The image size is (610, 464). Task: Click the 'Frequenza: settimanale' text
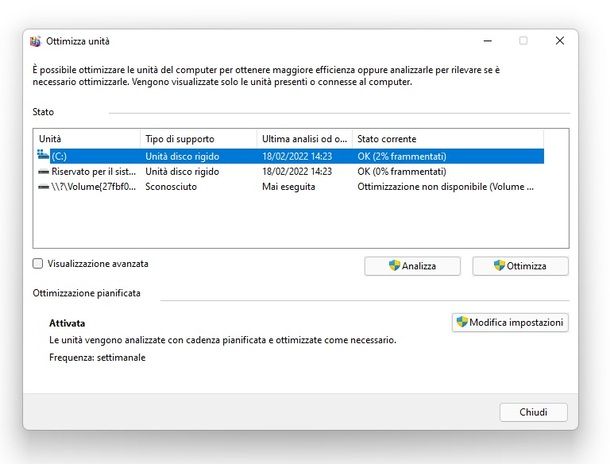point(97,357)
